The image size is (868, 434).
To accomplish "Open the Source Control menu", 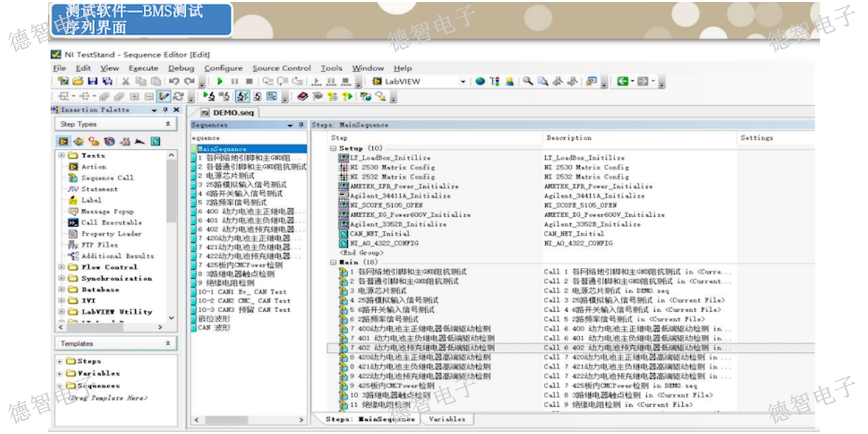I will (281, 68).
